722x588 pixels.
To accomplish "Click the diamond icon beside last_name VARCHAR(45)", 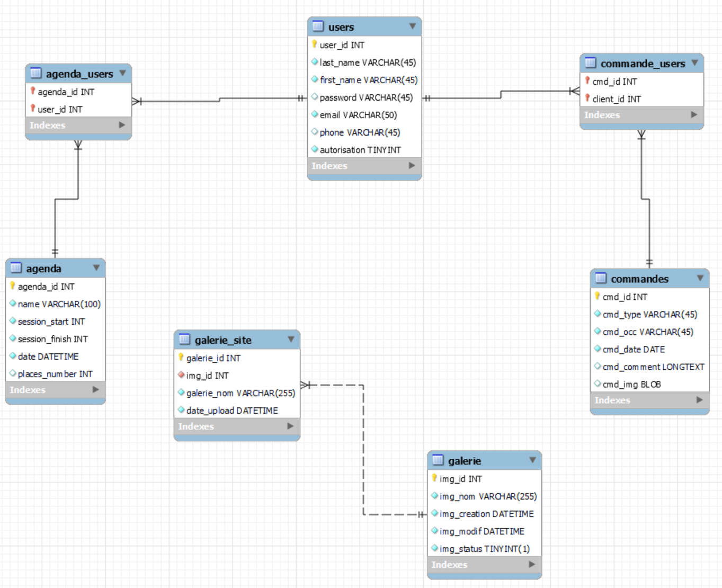I will [315, 62].
